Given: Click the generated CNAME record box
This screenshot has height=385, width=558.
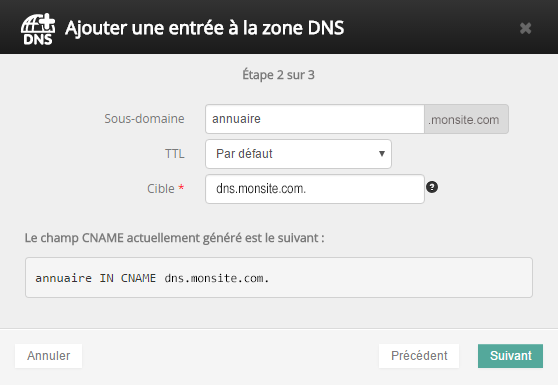Looking at the screenshot, I should click(x=279, y=278).
